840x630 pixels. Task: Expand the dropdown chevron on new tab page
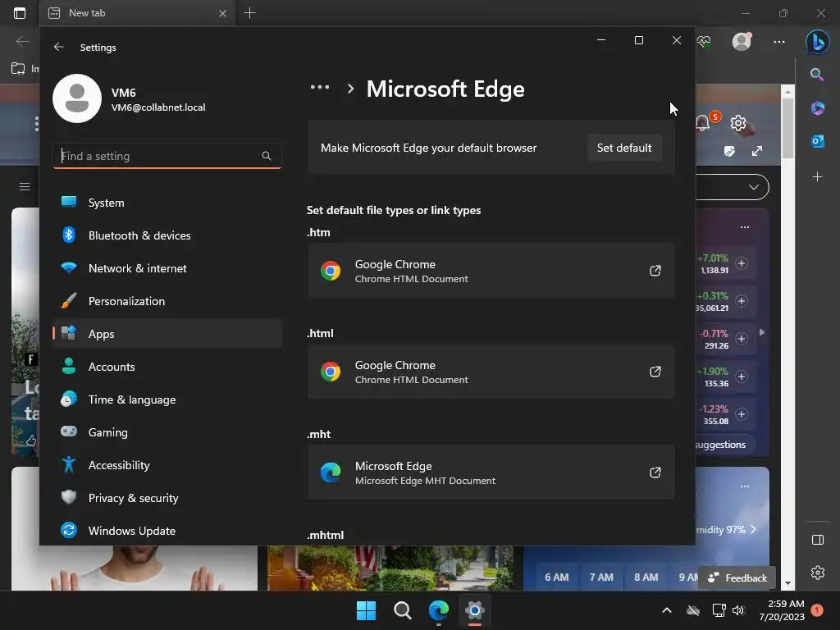[x=754, y=187]
